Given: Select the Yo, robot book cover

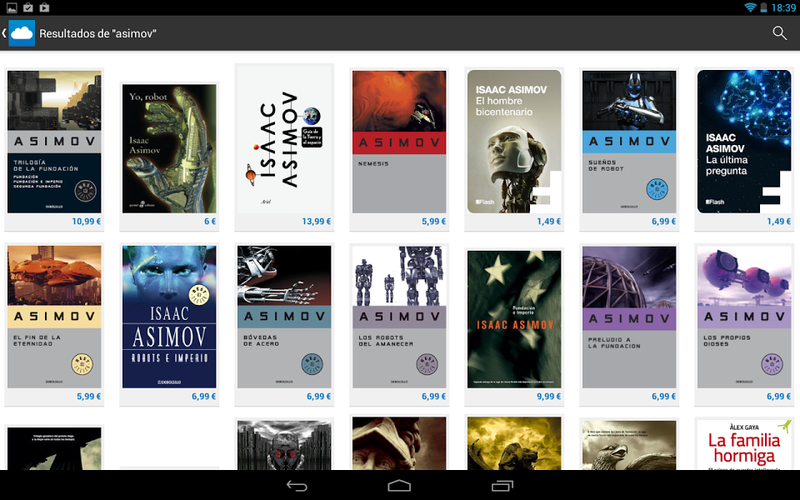Looking at the screenshot, I should click(x=169, y=148).
